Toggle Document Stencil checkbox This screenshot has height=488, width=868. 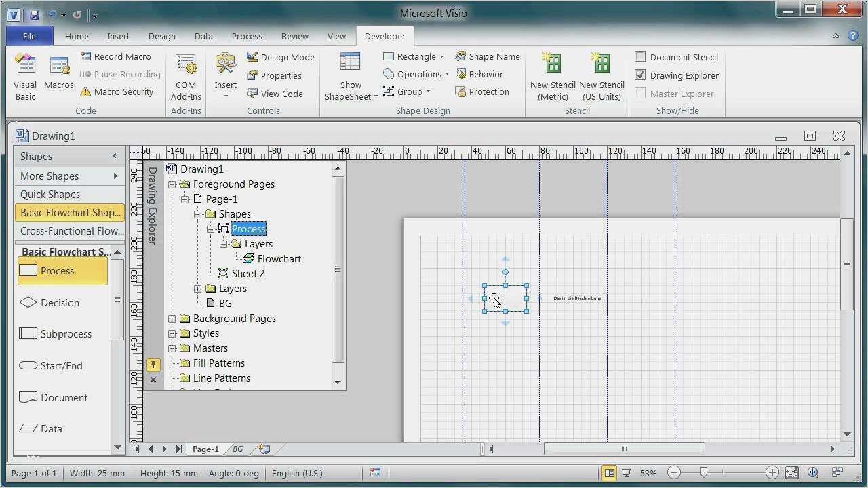(640, 57)
